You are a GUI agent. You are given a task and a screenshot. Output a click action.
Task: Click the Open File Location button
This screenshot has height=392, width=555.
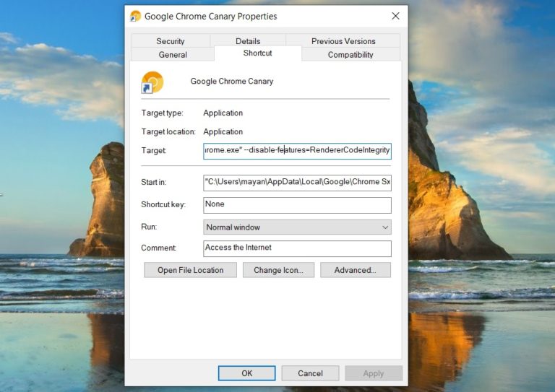click(191, 270)
